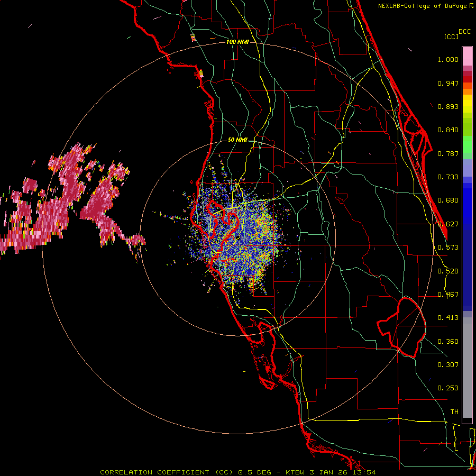Click the 50 NMI range ring label
476x476 pixels.
[x=237, y=140]
